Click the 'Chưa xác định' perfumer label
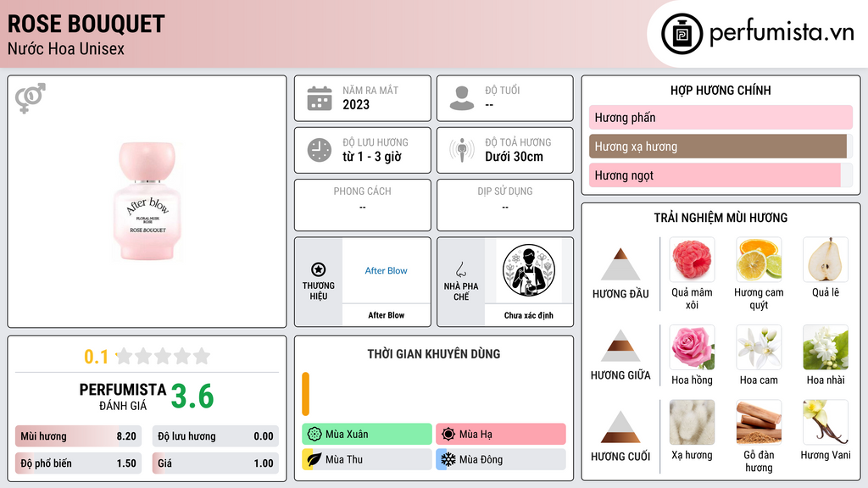The height and width of the screenshot is (488, 868). pyautogui.click(x=529, y=315)
